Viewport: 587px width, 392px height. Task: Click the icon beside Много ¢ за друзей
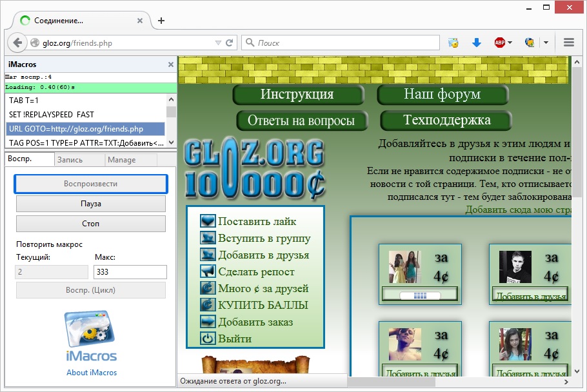click(x=208, y=288)
